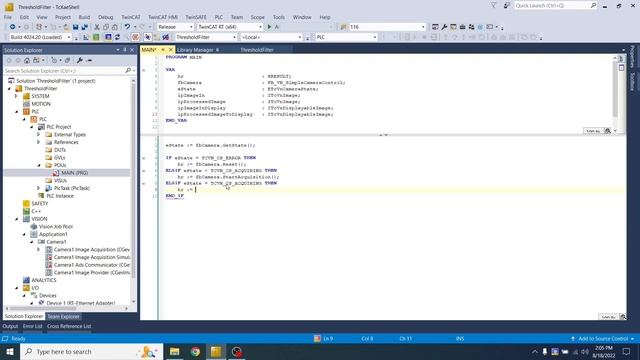The image size is (640, 360).
Task: Expand the References folder
Action: tap(39, 142)
